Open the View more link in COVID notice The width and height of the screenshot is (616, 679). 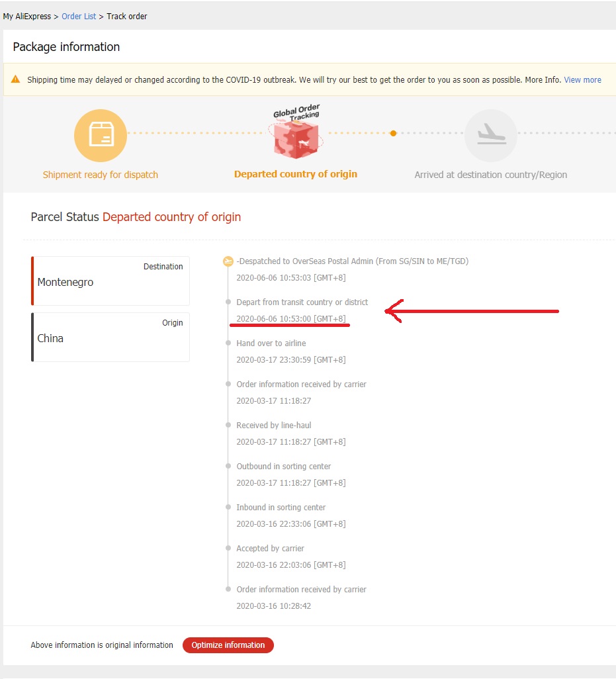pos(582,79)
